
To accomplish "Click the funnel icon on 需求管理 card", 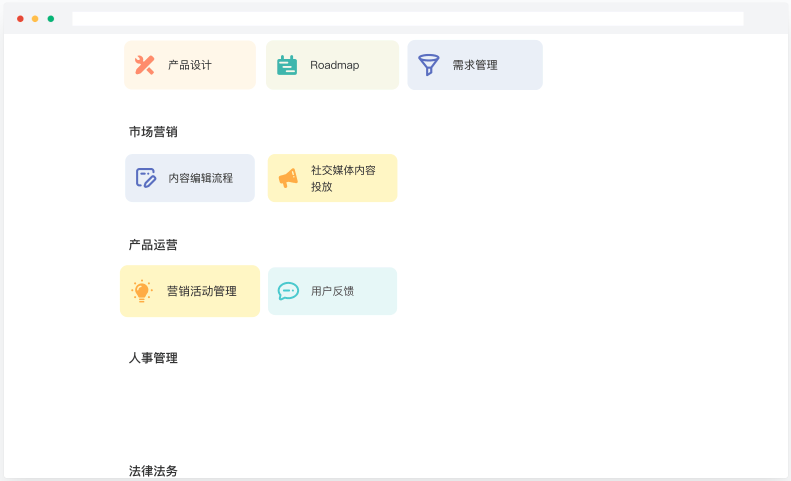I will click(x=429, y=65).
